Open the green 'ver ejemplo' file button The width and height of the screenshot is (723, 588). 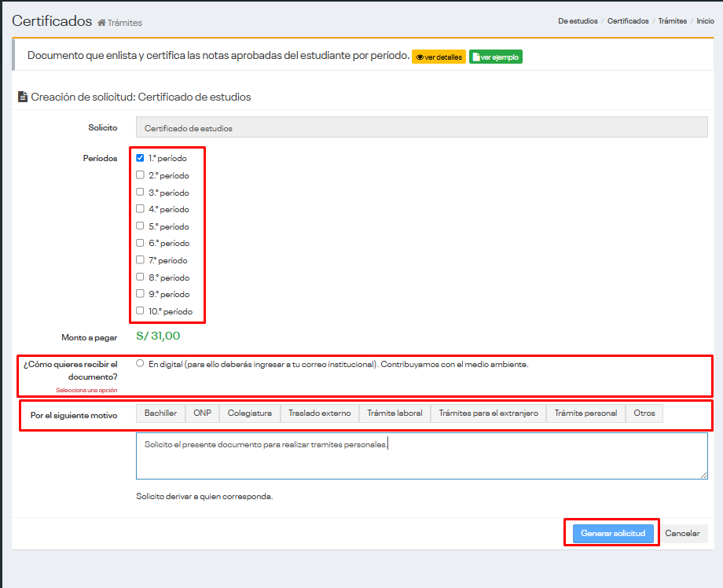coord(495,57)
